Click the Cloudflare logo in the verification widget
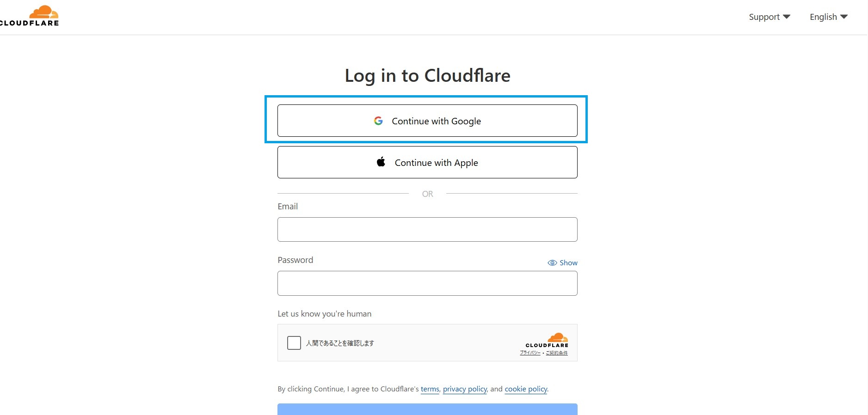 (548, 340)
